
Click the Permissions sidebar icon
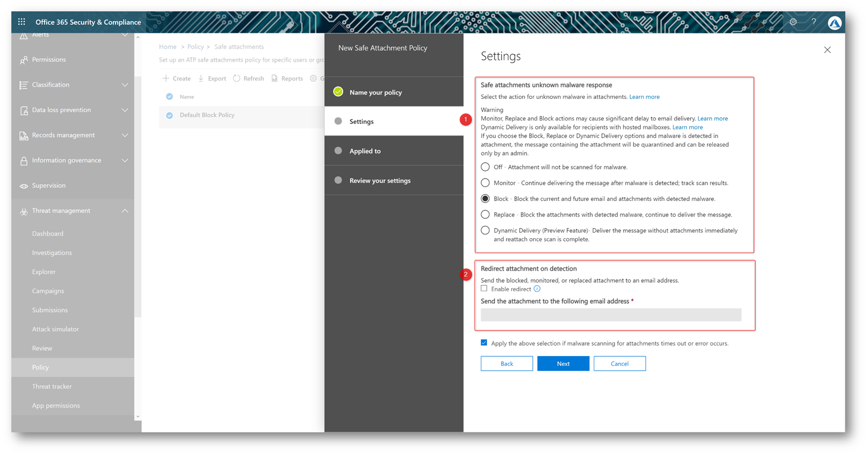point(23,60)
